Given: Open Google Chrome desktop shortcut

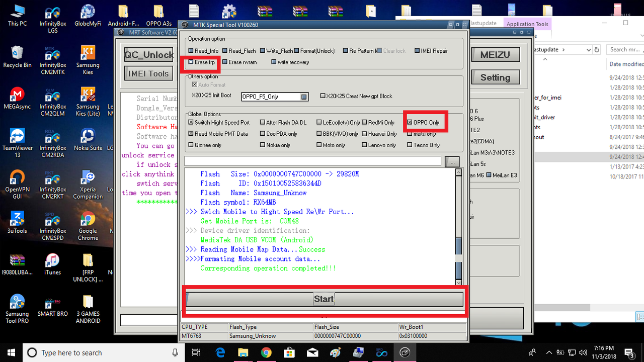Looking at the screenshot, I should 88,226.
